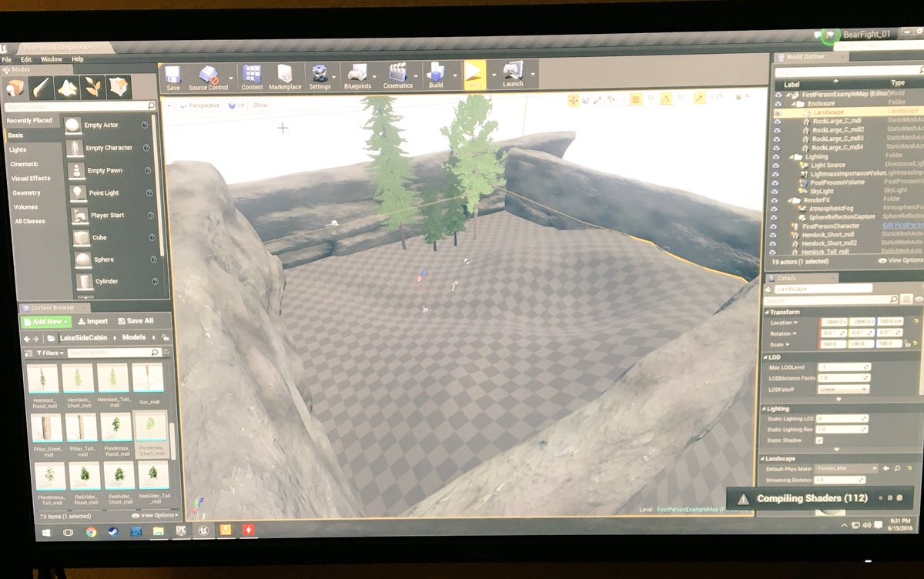Toggle rotation snapping in viewport toolbar

pyautogui.click(x=667, y=99)
